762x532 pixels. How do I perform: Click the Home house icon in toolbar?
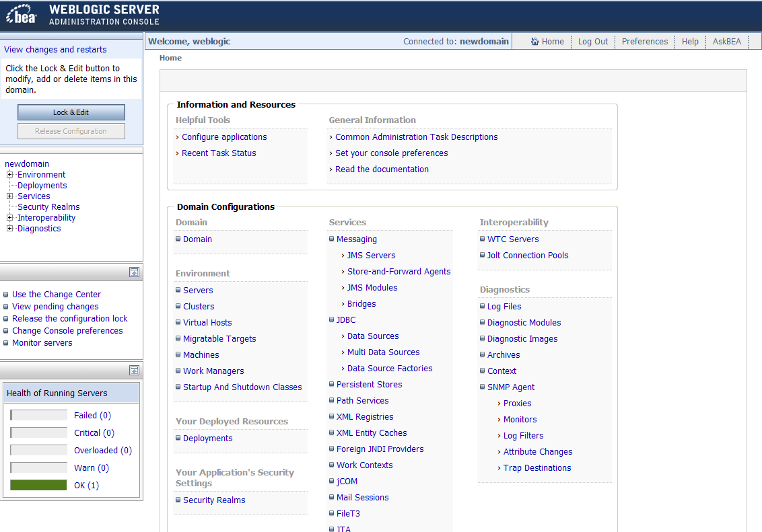click(x=534, y=41)
